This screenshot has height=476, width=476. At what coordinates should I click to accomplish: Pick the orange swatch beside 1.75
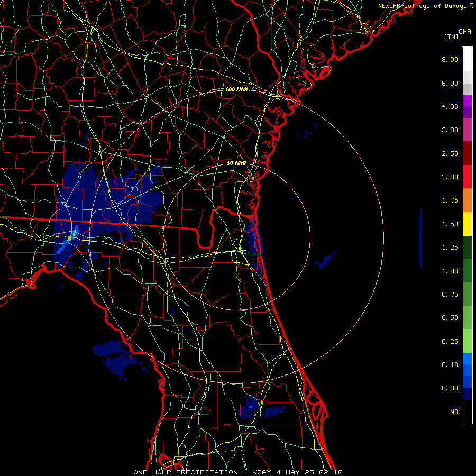pyautogui.click(x=467, y=200)
